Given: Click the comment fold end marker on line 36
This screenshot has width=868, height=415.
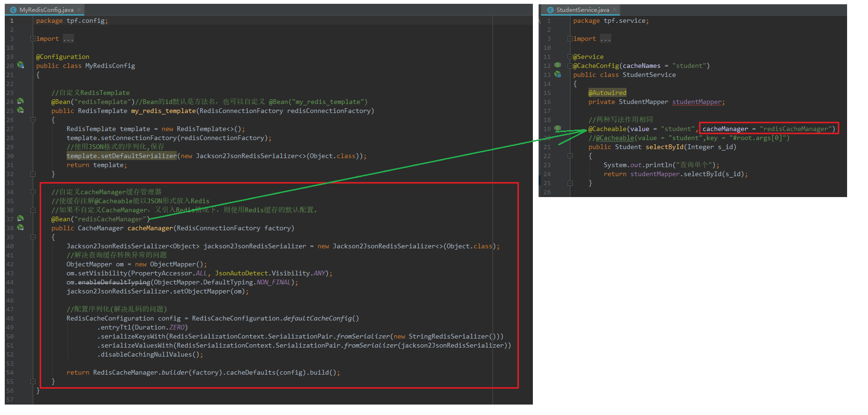Looking at the screenshot, I should coord(33,210).
